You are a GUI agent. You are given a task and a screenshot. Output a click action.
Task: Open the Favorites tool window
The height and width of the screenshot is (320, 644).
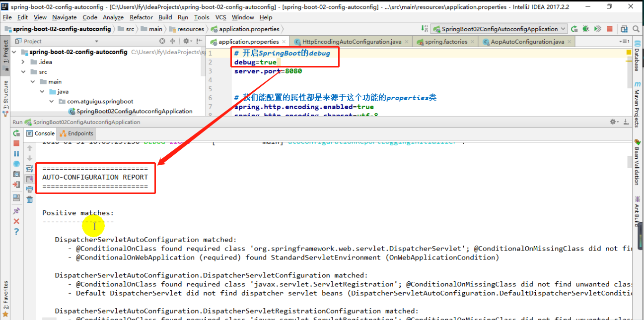[x=5, y=299]
